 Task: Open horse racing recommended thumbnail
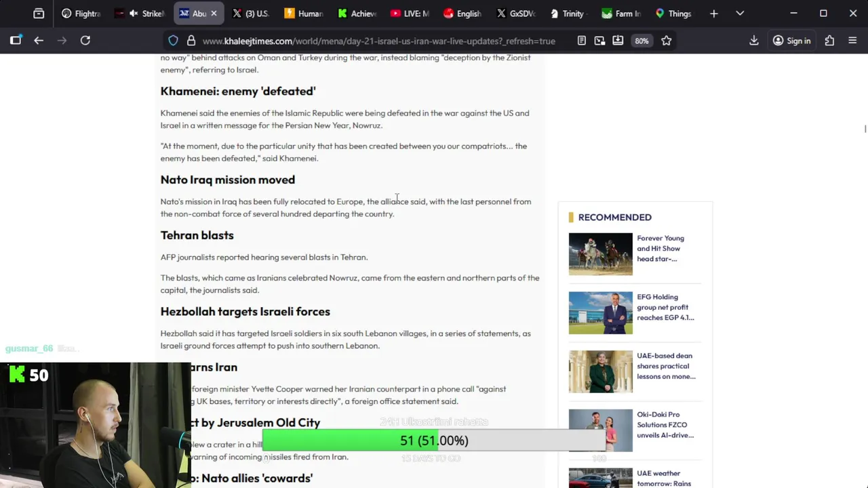click(600, 254)
